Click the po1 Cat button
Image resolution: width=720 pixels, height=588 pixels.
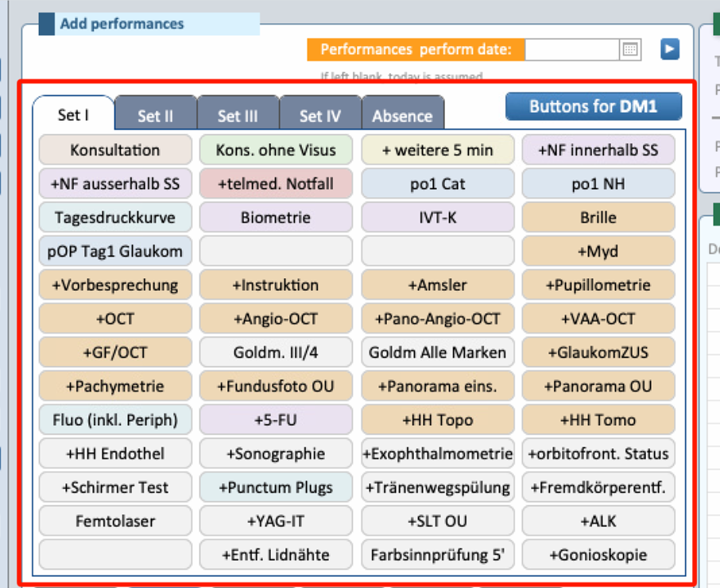pyautogui.click(x=438, y=184)
